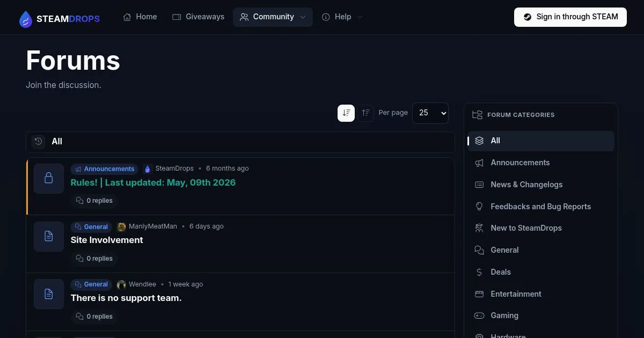Open New to SteamDrops category
This screenshot has width=644, height=338.
(x=541, y=228)
